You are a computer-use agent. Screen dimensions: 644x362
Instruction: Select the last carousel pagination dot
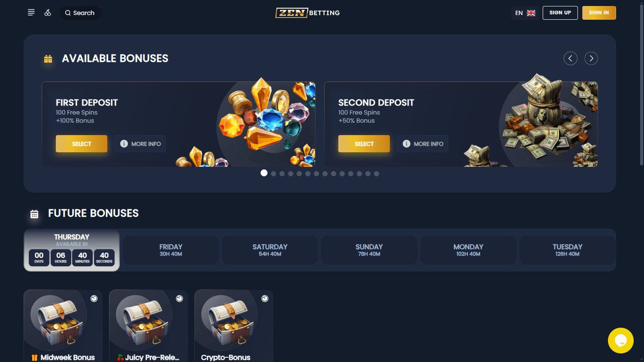(377, 174)
